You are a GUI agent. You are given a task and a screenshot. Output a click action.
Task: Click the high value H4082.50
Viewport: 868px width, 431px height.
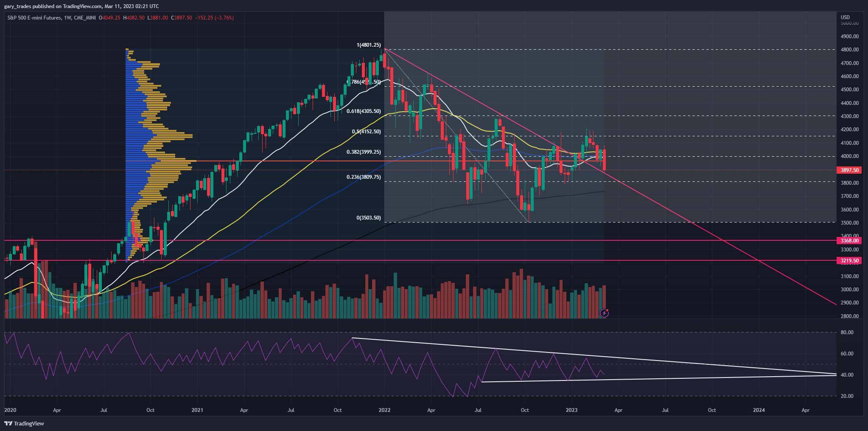click(134, 18)
